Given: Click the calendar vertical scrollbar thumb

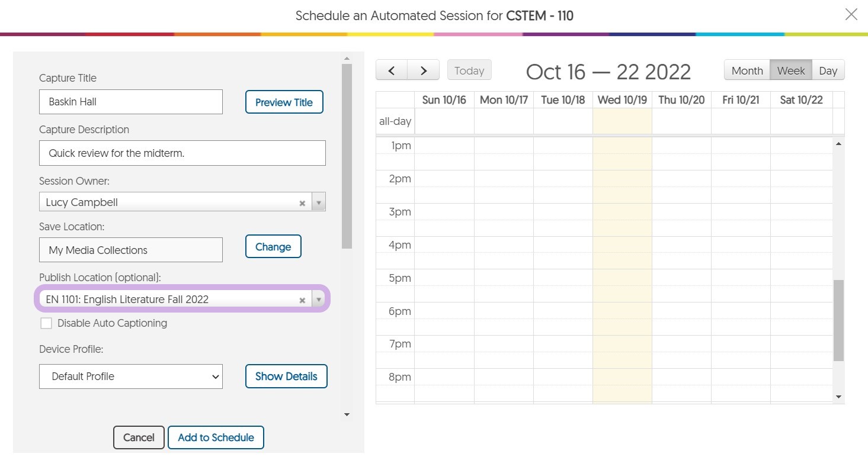Looking at the screenshot, I should tap(838, 320).
